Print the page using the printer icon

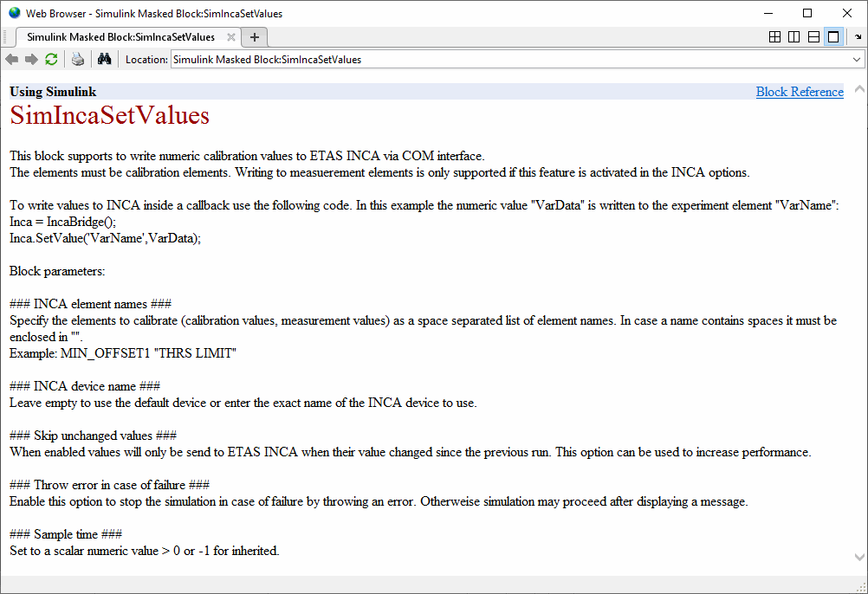[x=78, y=59]
